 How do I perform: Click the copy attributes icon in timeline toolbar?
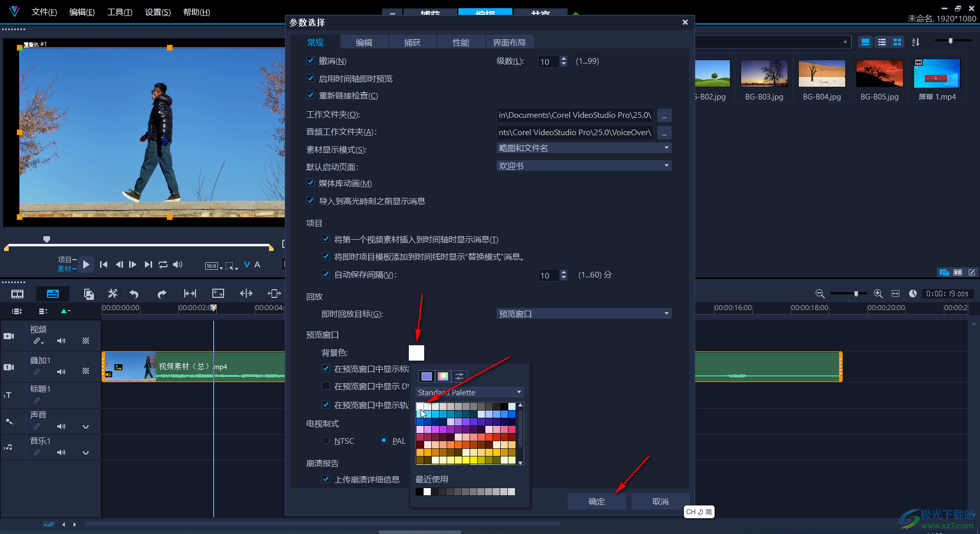pyautogui.click(x=89, y=294)
